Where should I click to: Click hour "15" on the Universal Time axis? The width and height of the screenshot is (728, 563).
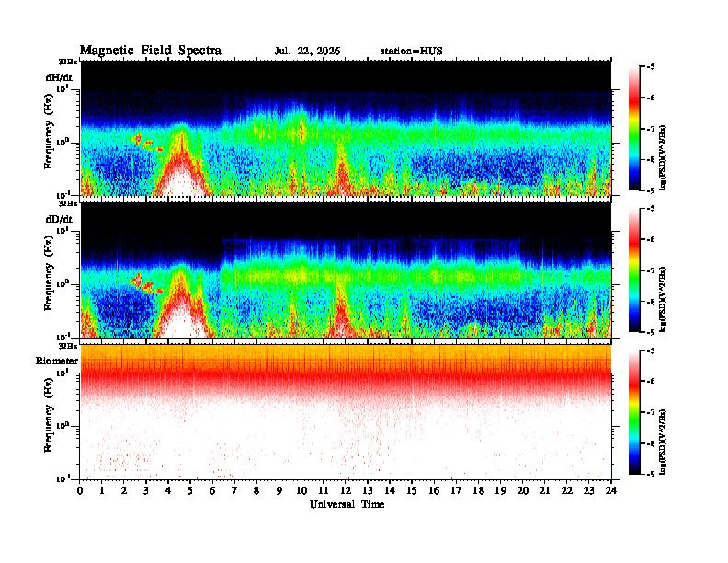[x=412, y=490]
